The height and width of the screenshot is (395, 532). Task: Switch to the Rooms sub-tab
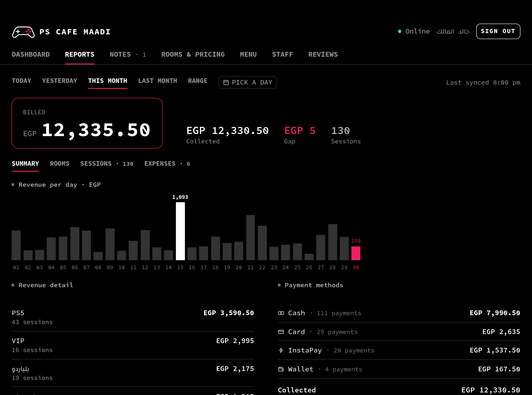point(59,164)
